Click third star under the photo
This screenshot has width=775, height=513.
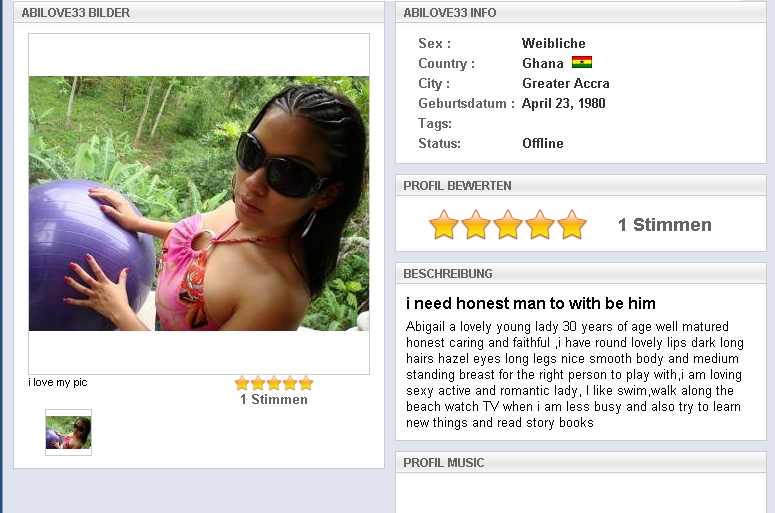coord(274,383)
